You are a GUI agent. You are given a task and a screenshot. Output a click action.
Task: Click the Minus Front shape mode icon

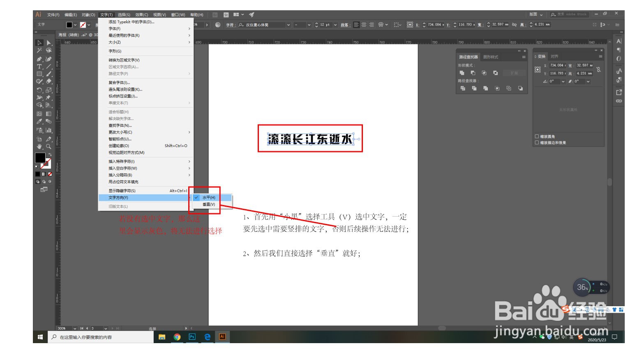pos(473,73)
